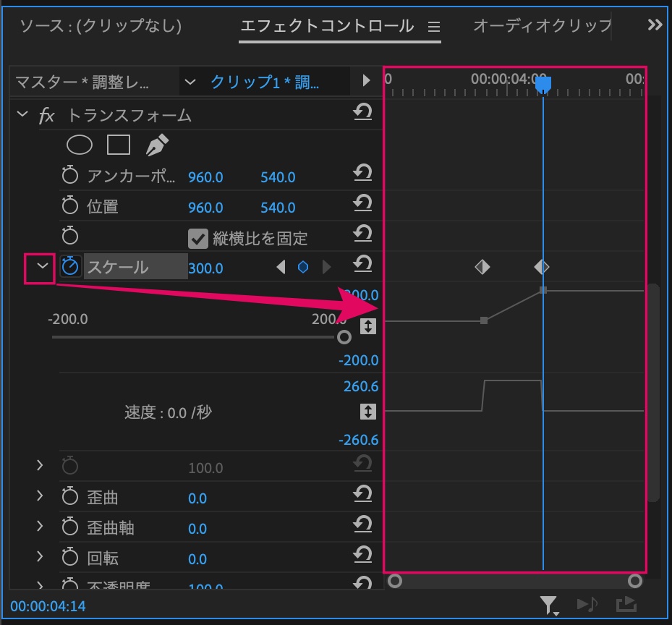Switch to the ソース:(クリップなし) tab
This screenshot has width=672, height=625.
pyautogui.click(x=101, y=26)
